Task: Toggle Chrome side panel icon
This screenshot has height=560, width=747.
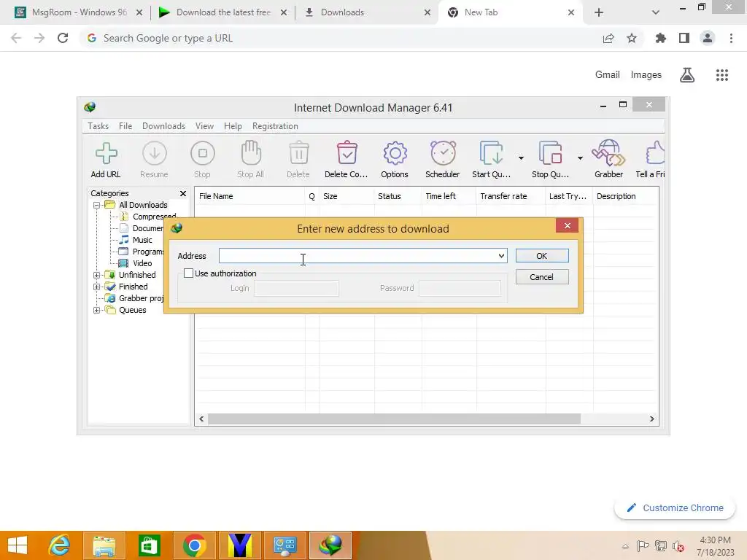Action: (x=684, y=38)
